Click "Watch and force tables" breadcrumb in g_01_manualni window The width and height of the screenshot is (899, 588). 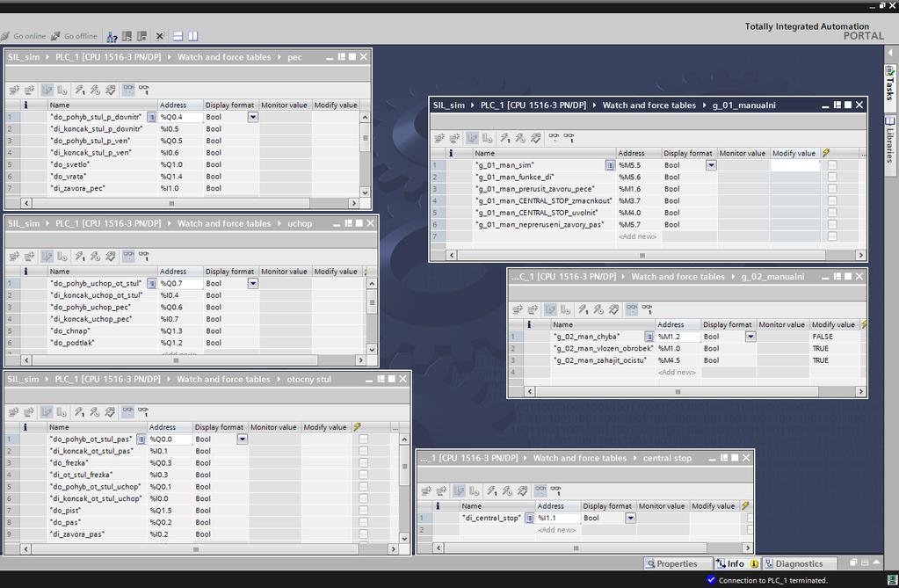pyautogui.click(x=649, y=105)
